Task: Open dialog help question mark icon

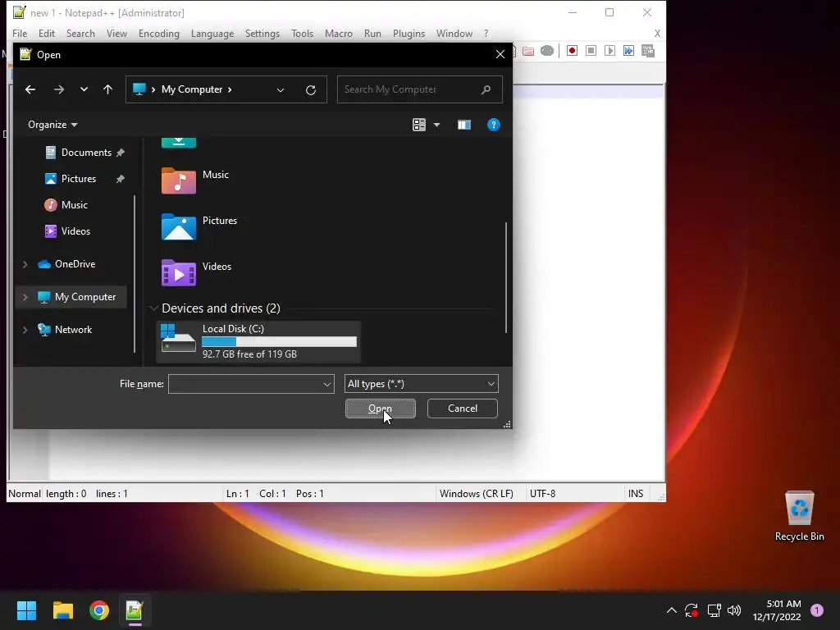Action: click(x=493, y=125)
